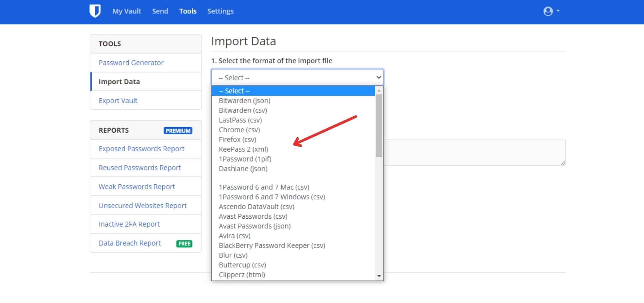
Task: Choose Bitwarden (json) from the format list
Action: [244, 101]
